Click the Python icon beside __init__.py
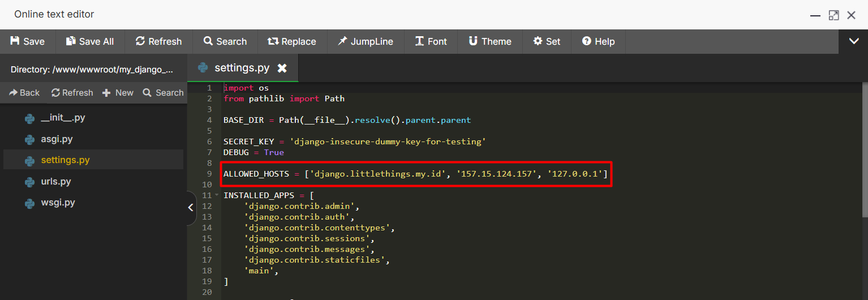 29,118
